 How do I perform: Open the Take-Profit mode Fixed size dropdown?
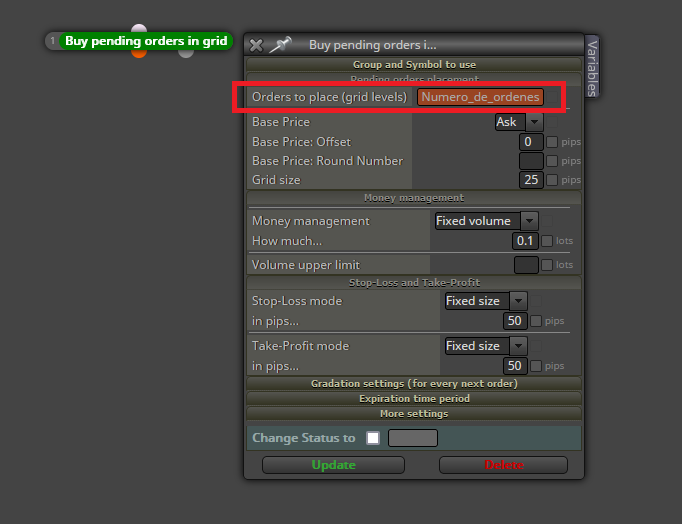point(486,346)
